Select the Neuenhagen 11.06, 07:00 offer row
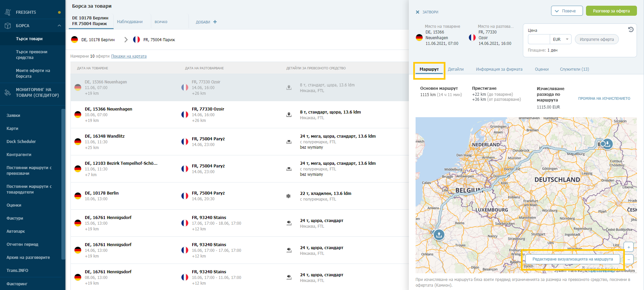Image resolution: width=644 pixels, height=290 pixels. (x=239, y=87)
